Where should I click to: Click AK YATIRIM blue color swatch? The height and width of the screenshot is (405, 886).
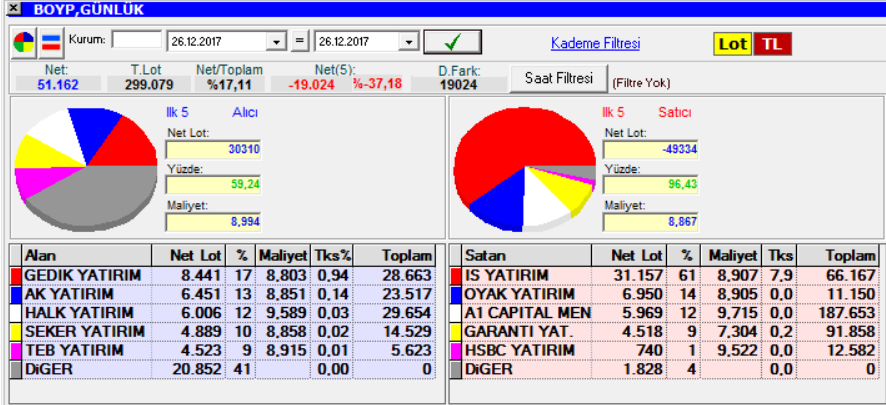pos(16,294)
